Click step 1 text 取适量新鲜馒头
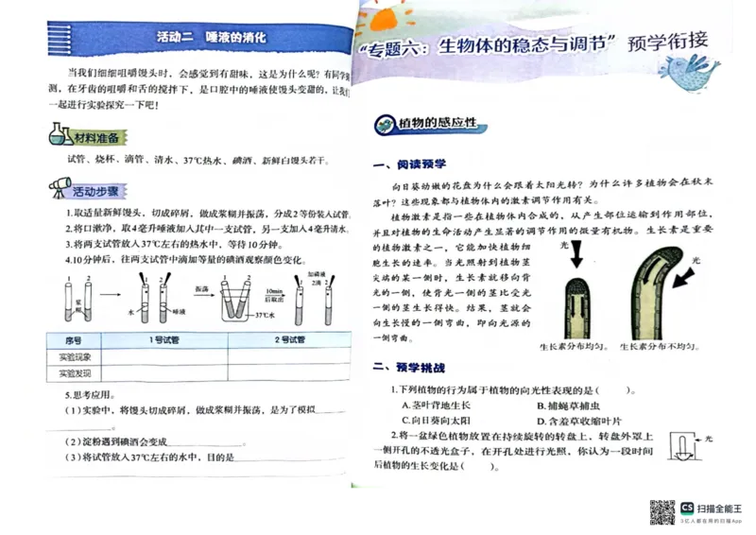This screenshot has height=535, width=756. 207,214
